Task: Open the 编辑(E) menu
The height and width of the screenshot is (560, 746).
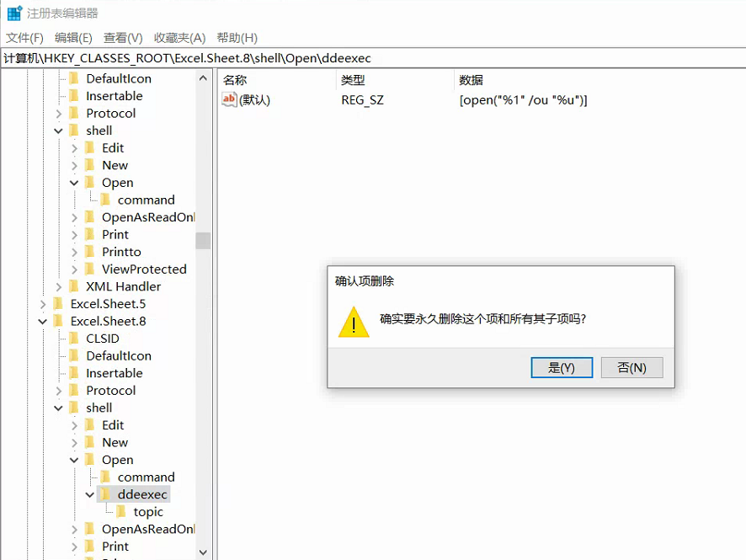Action: pos(73,38)
